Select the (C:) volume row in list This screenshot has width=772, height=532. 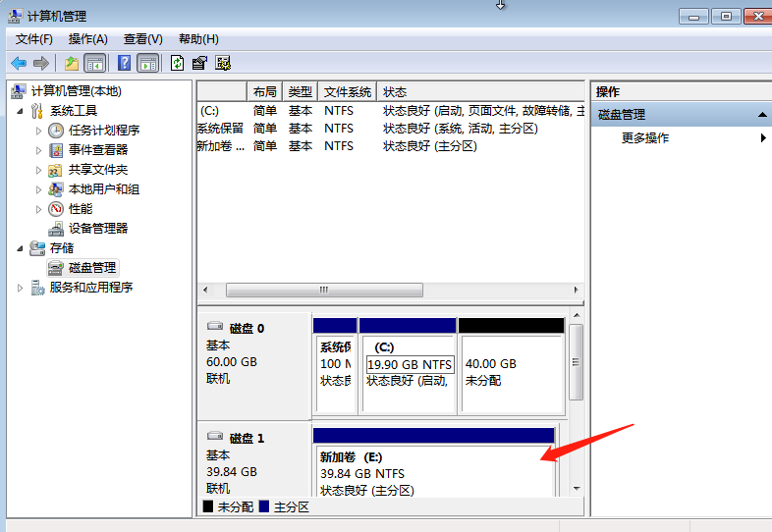point(391,111)
